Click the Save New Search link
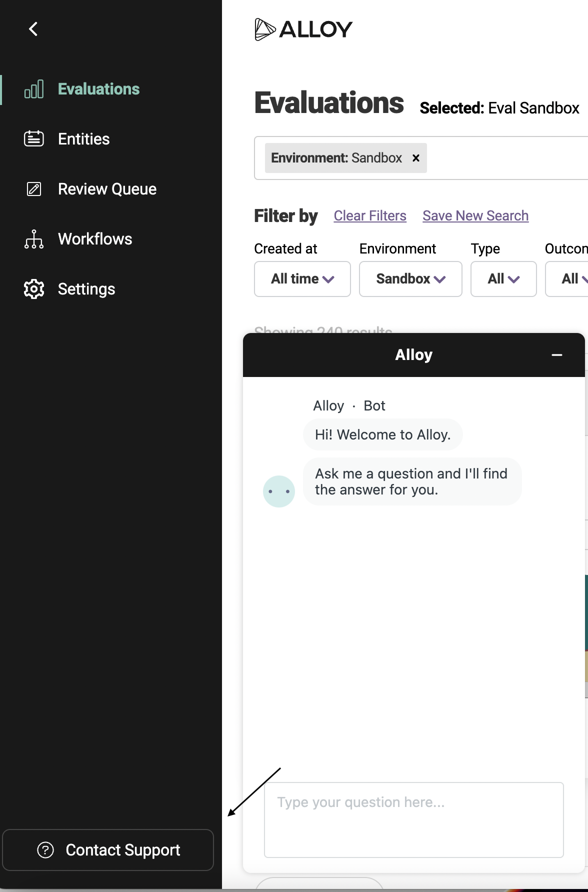This screenshot has height=892, width=588. (475, 216)
